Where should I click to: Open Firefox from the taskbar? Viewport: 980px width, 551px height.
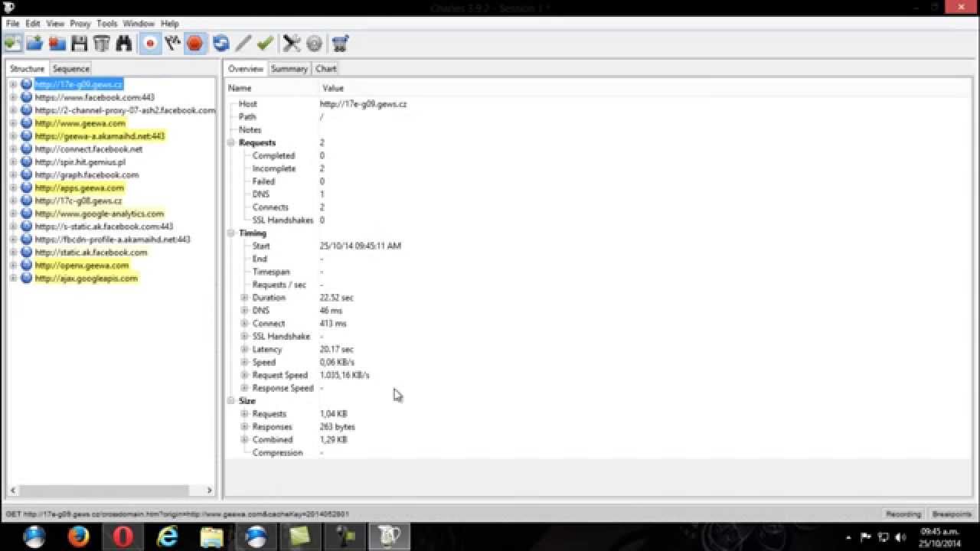(x=78, y=537)
